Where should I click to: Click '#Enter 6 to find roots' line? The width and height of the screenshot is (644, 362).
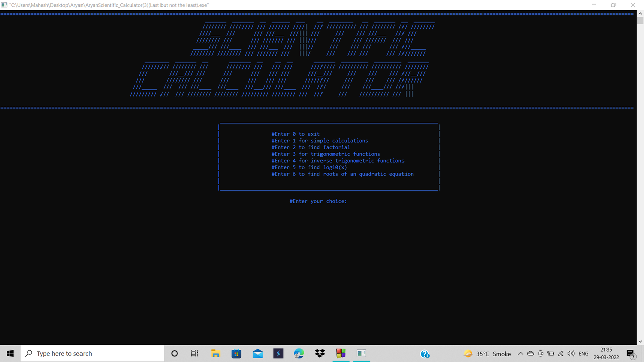pos(343,174)
